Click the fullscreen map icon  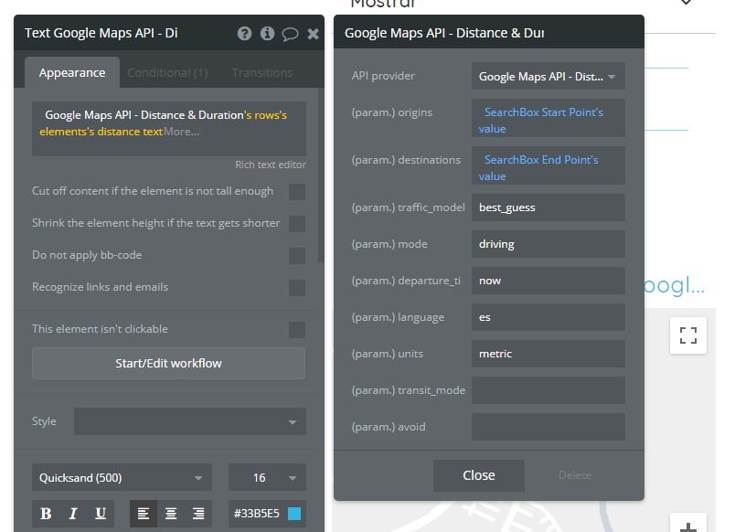688,335
